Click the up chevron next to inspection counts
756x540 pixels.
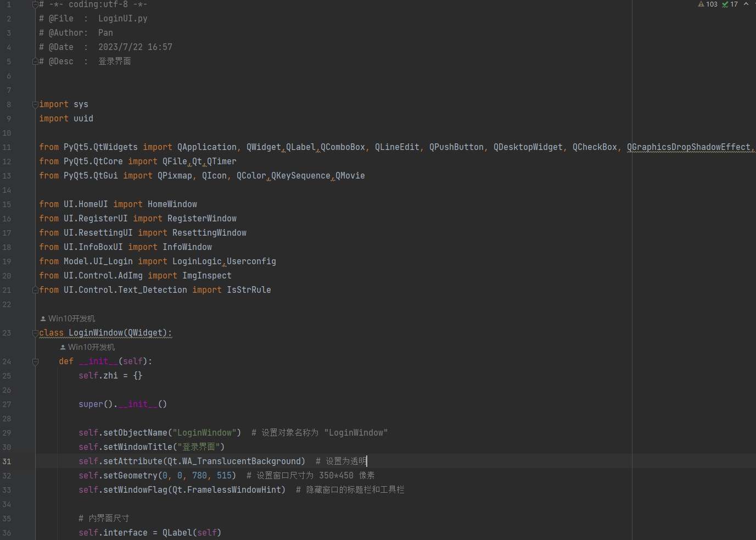746,4
